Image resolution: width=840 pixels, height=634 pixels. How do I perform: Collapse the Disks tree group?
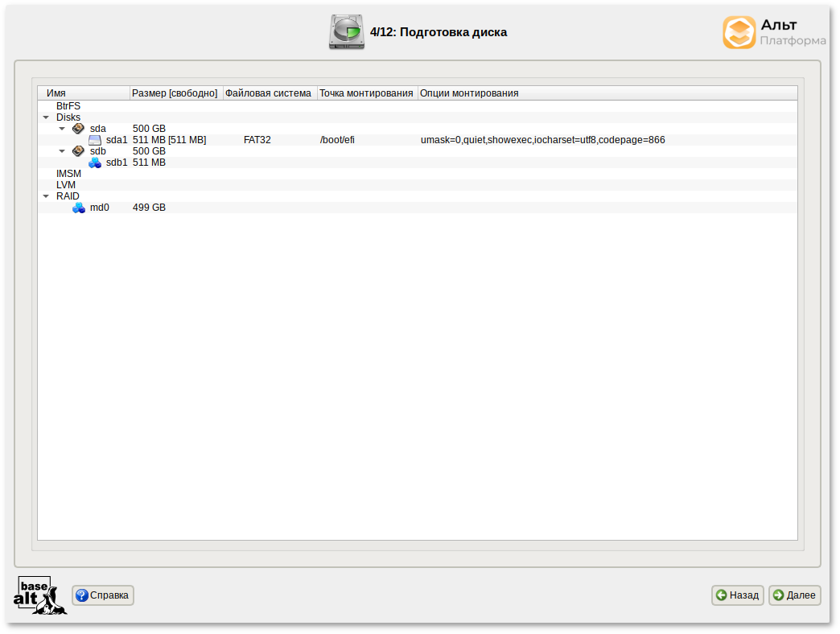46,117
